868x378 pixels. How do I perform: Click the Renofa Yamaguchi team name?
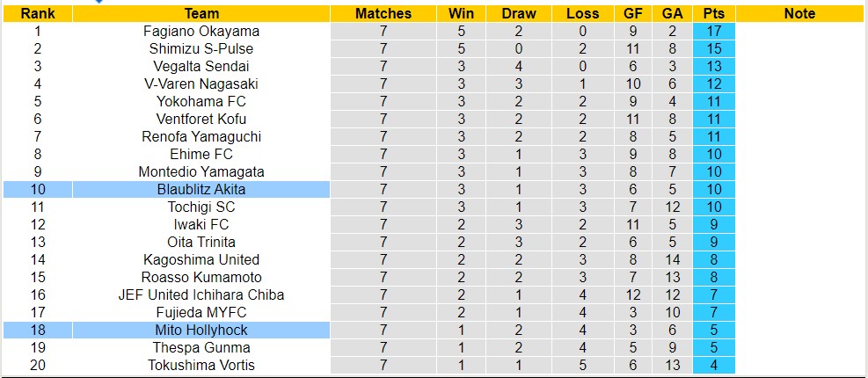[201, 136]
